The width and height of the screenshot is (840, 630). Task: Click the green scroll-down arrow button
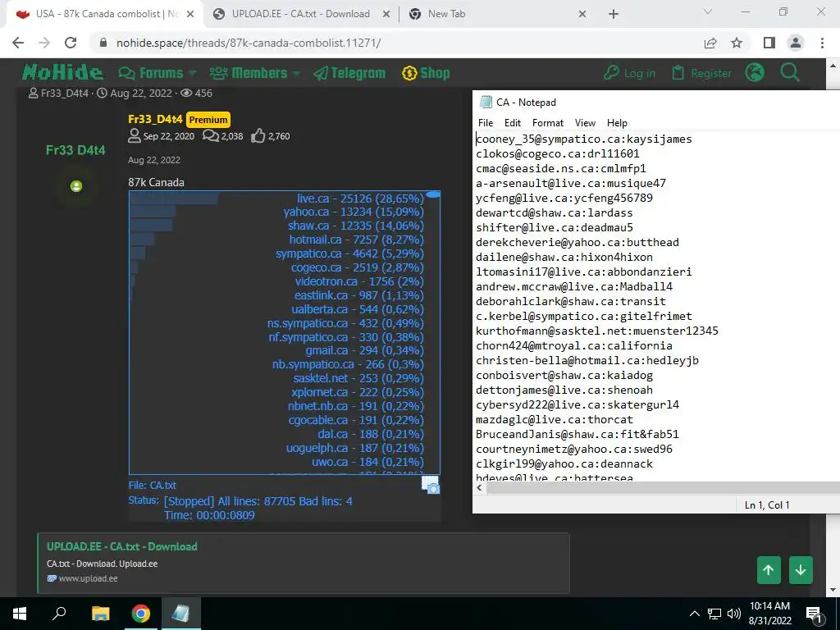pos(801,570)
